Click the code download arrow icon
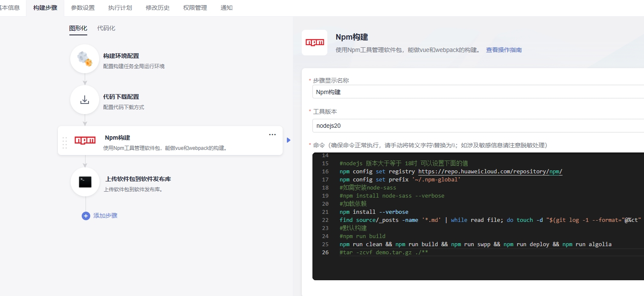This screenshot has width=644, height=296. click(x=85, y=100)
